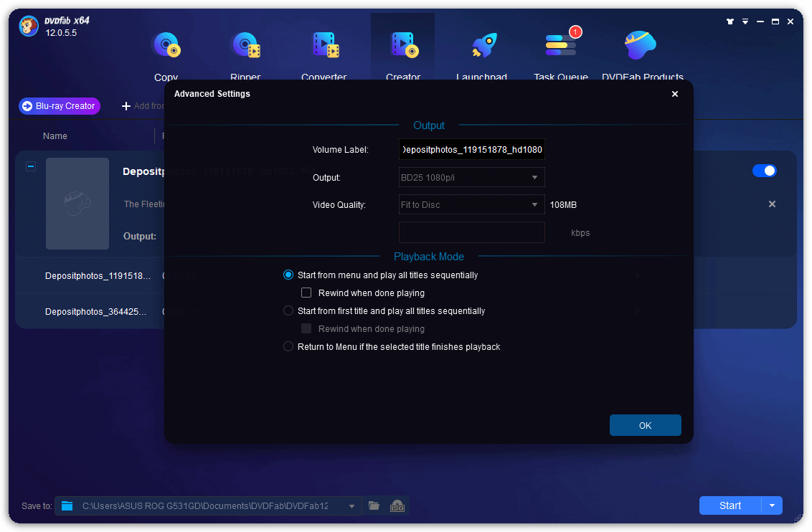Viewport: 812px width, 532px height.
Task: Check Rewind when done playing under first title
Action: [306, 328]
